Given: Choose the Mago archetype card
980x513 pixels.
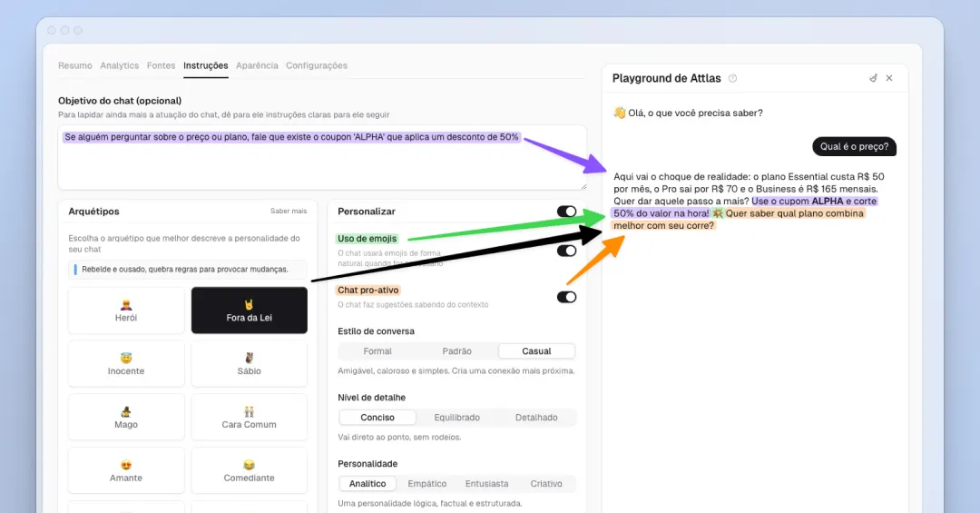Looking at the screenshot, I should tap(126, 418).
